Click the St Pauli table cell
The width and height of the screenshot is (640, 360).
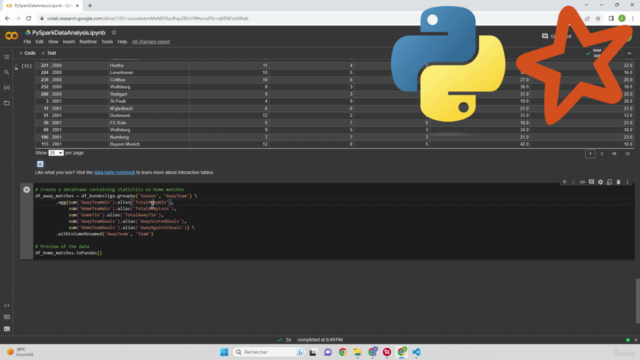click(149, 101)
